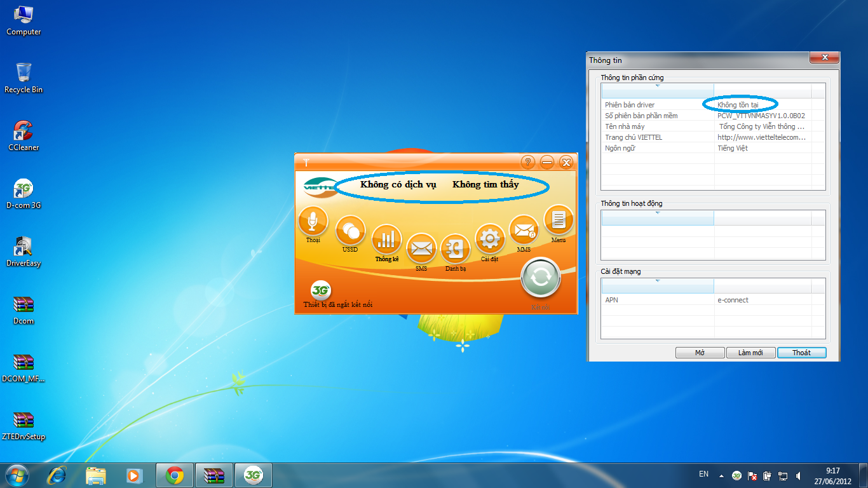
Task: Click the Làm mới refresh button
Action: point(750,353)
